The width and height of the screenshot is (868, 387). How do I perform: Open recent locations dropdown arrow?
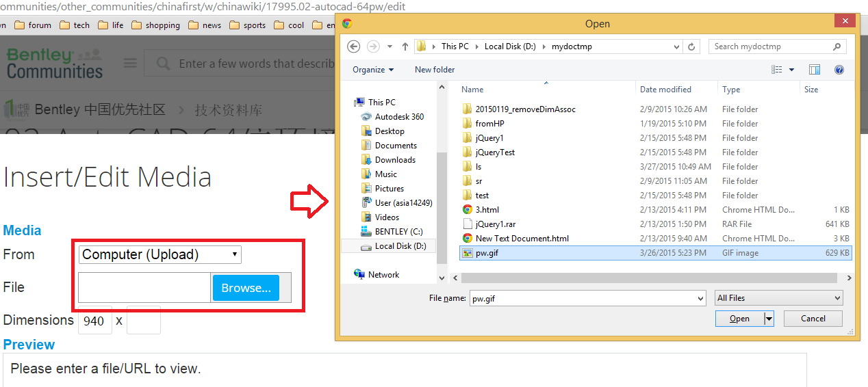pos(390,46)
